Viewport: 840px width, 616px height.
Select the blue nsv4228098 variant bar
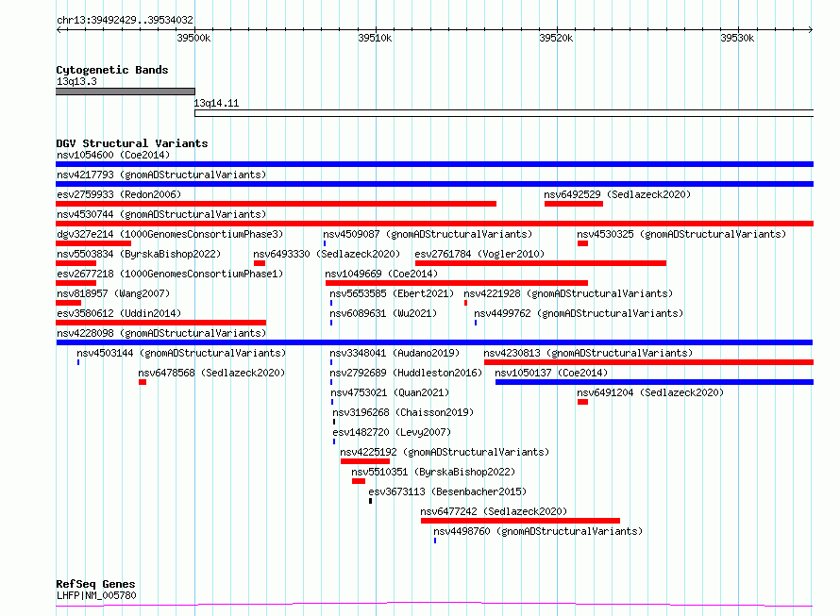point(434,342)
